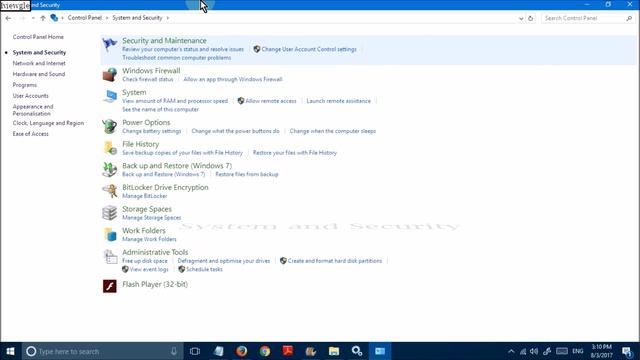Click the Type here to search box
The height and width of the screenshot is (360, 640).
(x=103, y=351)
